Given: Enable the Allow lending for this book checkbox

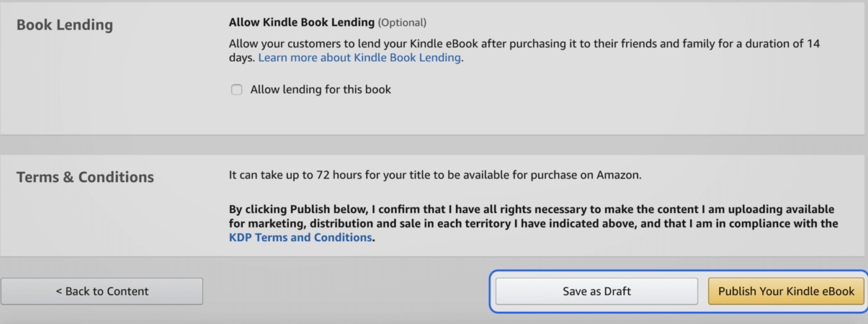Looking at the screenshot, I should click(x=236, y=90).
